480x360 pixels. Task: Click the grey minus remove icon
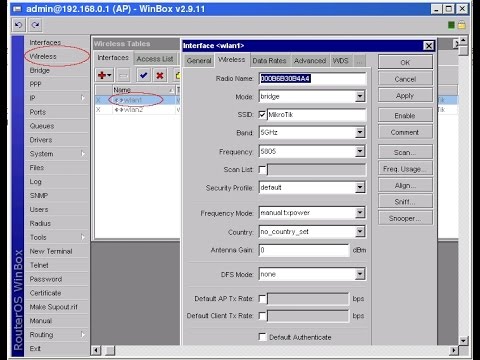tap(124, 75)
